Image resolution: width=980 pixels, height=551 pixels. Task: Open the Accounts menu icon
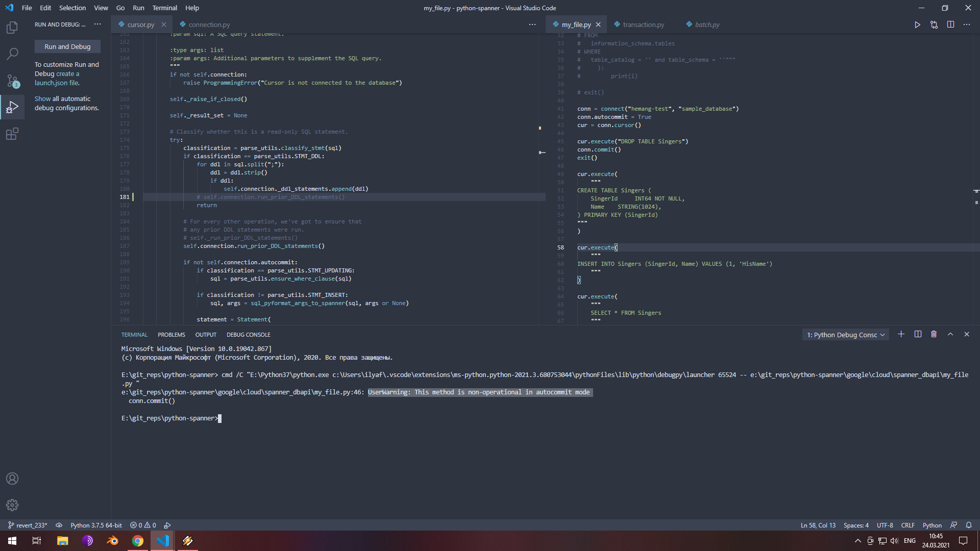(12, 479)
